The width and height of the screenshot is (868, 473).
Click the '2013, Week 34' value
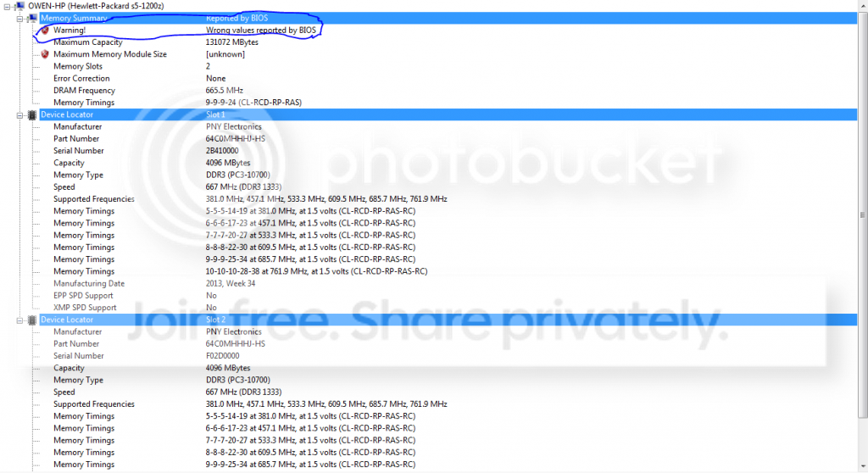tap(231, 284)
